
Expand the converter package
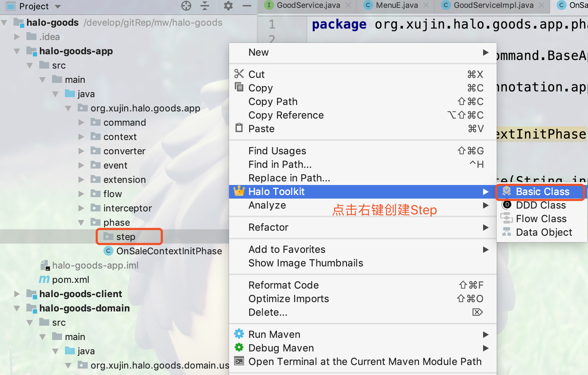coord(81,151)
